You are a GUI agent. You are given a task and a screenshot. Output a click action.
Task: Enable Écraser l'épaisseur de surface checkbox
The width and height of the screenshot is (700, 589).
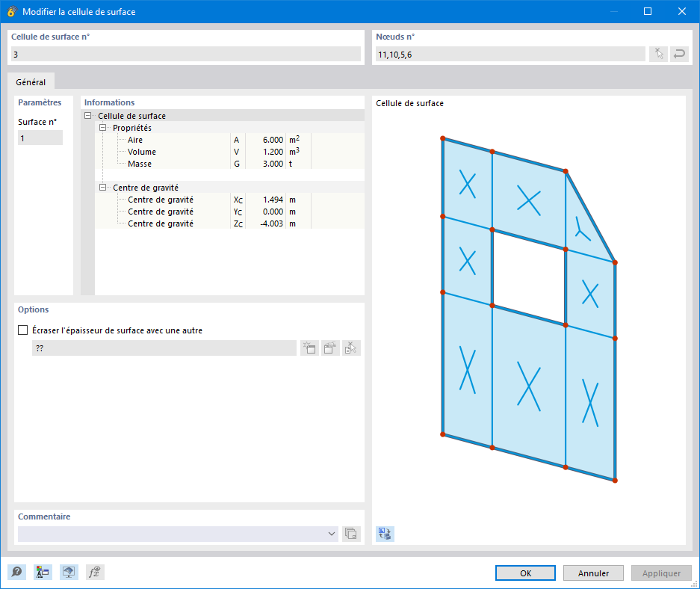[22, 330]
